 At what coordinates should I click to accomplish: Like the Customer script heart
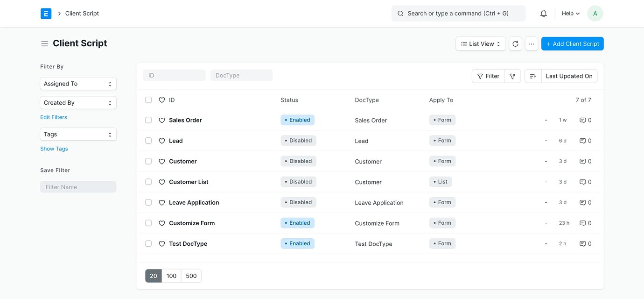tap(162, 161)
